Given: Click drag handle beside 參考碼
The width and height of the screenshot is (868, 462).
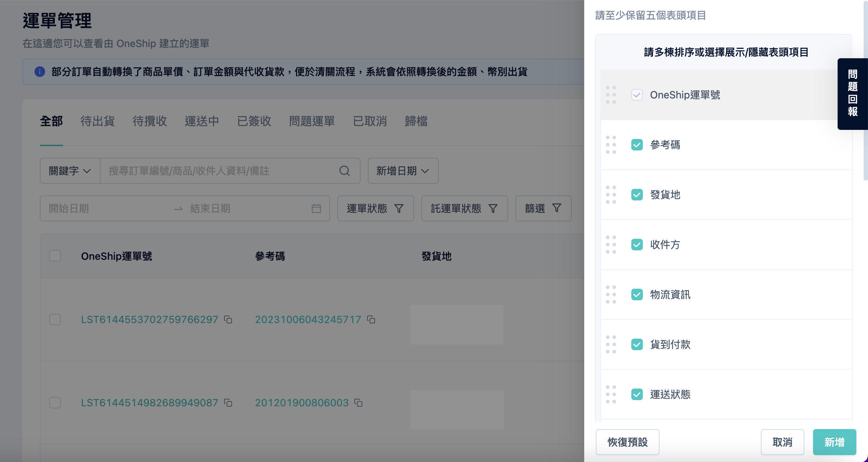Looking at the screenshot, I should pyautogui.click(x=611, y=145).
